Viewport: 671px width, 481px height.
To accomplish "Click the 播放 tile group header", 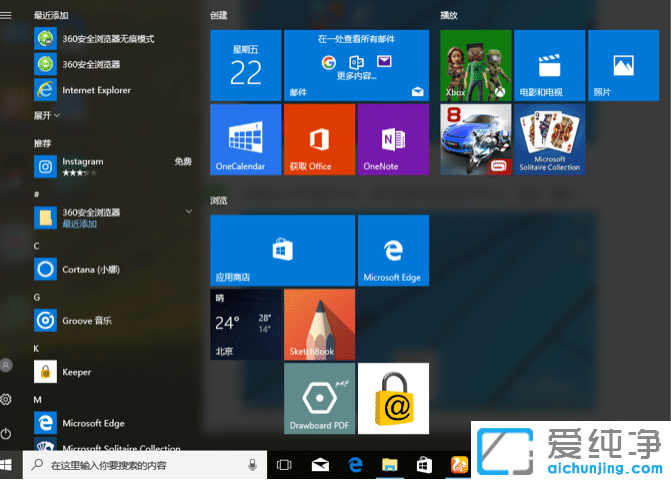I will click(x=449, y=15).
